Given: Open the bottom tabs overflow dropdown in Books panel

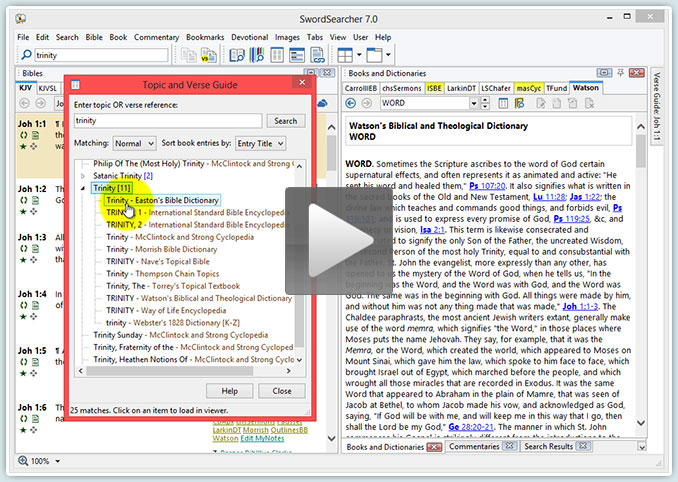Looking at the screenshot, I should tap(642, 447).
